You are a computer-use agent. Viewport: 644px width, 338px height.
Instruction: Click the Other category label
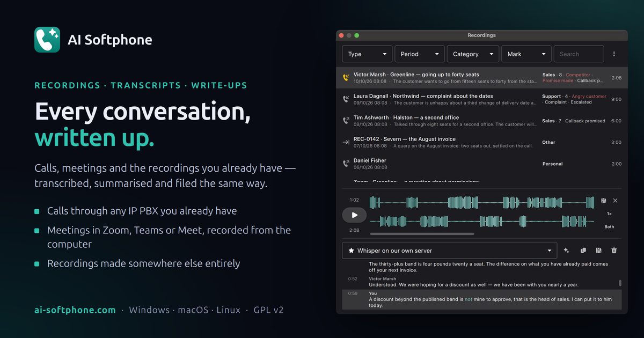click(x=548, y=143)
